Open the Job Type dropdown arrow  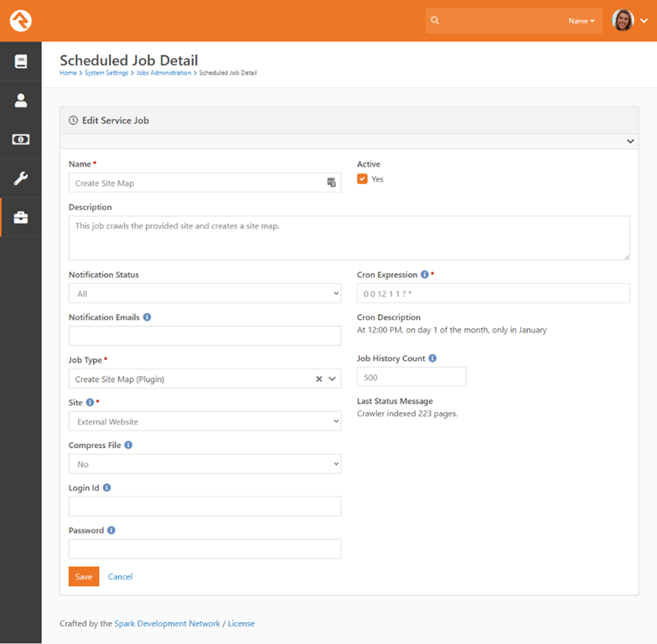point(332,379)
